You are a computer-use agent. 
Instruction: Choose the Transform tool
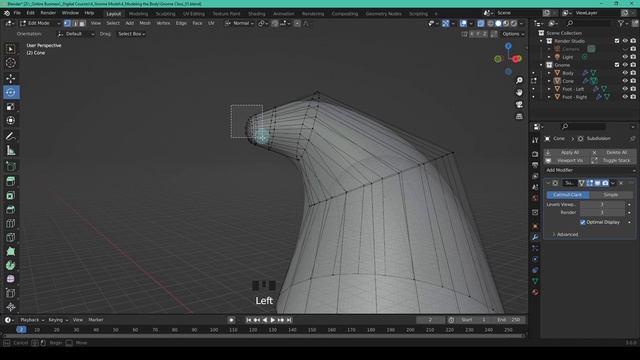pos(11,120)
